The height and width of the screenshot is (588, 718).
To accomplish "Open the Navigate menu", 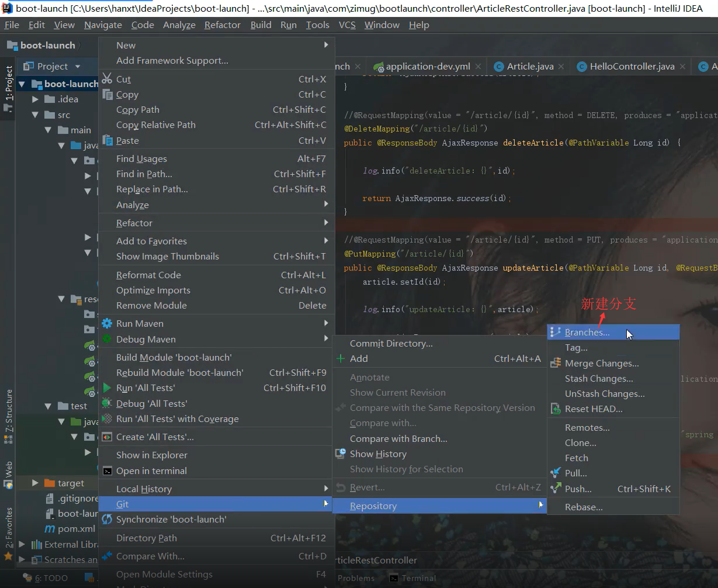I will tap(103, 25).
